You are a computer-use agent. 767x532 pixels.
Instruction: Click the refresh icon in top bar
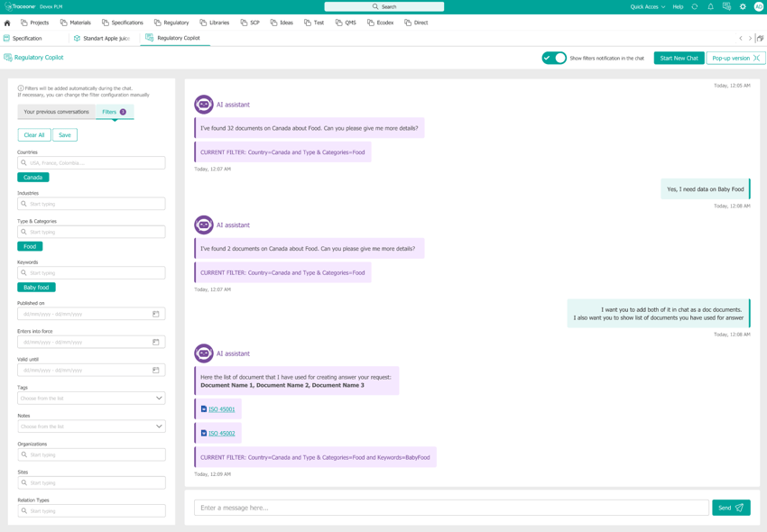coord(695,6)
